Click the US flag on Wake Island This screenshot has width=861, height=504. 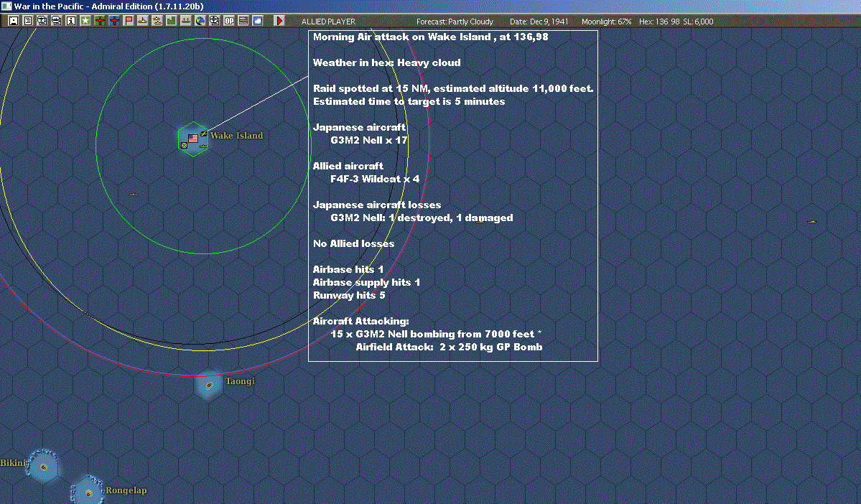[x=193, y=139]
